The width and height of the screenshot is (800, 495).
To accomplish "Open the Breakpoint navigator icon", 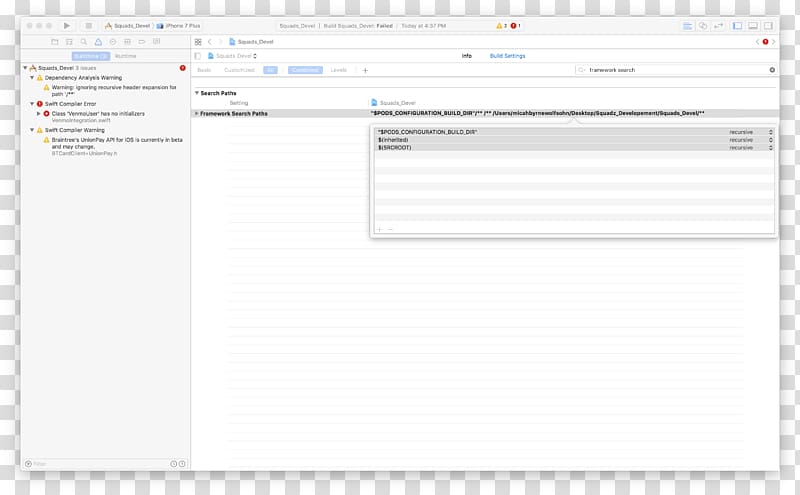I will point(142,42).
